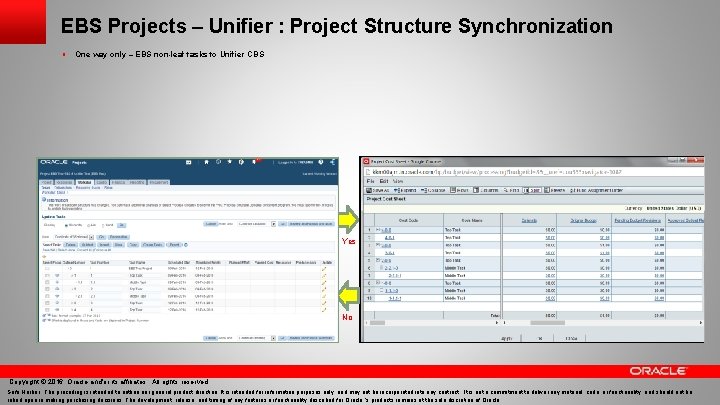The image size is (720, 405).
Task: Open cost code link in row 2
Action: [390, 238]
